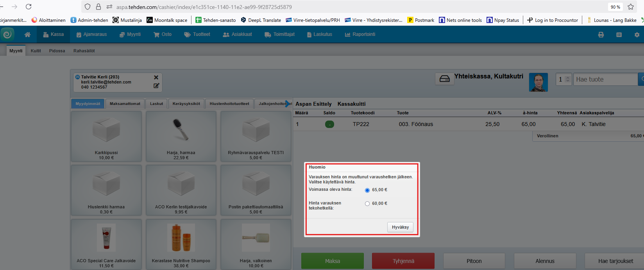Adjust the quantity stepper arrows
Screen dimensions: 644x270
[568, 79]
